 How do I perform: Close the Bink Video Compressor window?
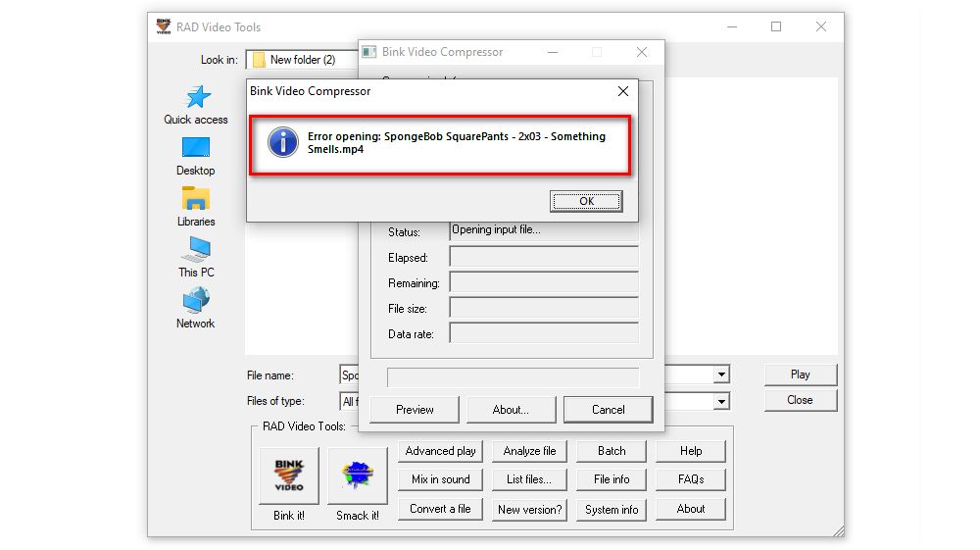[x=642, y=53]
